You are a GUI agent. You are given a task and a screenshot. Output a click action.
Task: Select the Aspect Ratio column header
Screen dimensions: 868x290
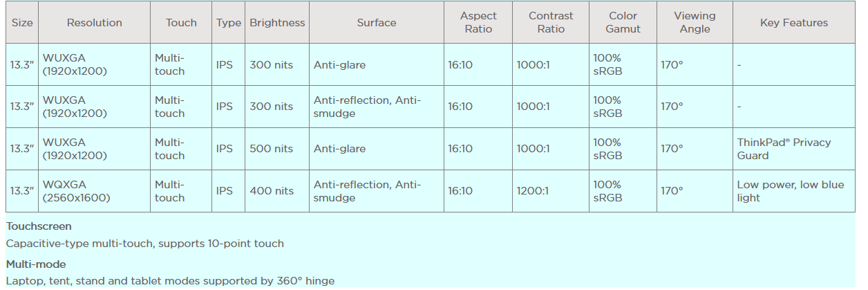pyautogui.click(x=479, y=23)
